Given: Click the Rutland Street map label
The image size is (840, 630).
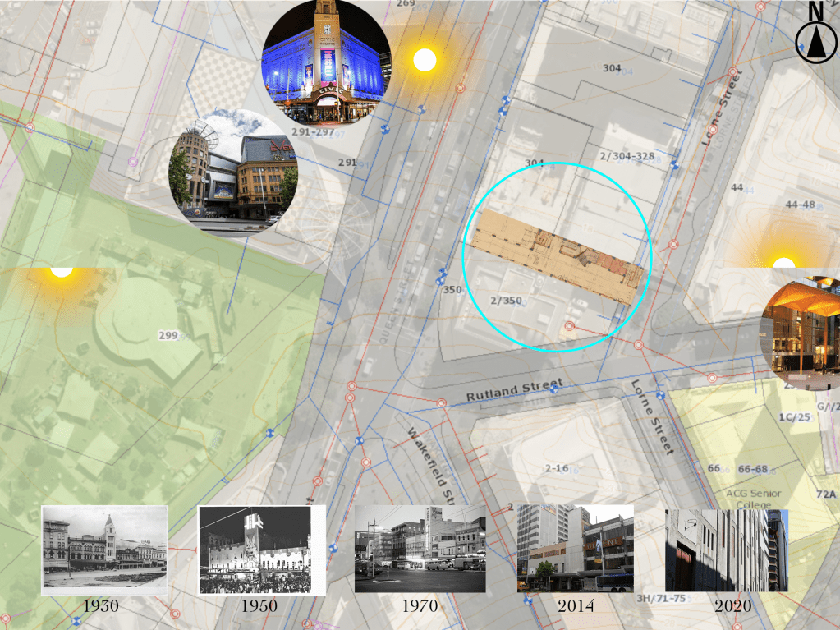Looking at the screenshot, I should (514, 390).
